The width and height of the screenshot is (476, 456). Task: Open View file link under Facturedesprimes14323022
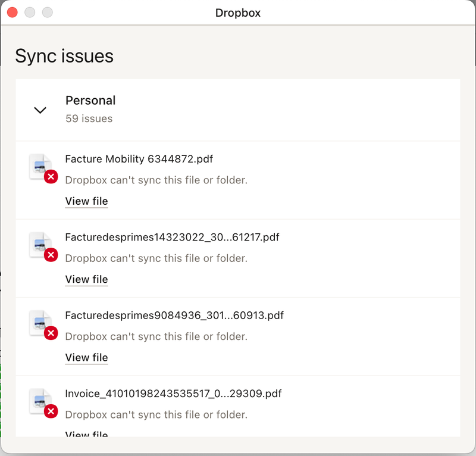click(x=86, y=279)
